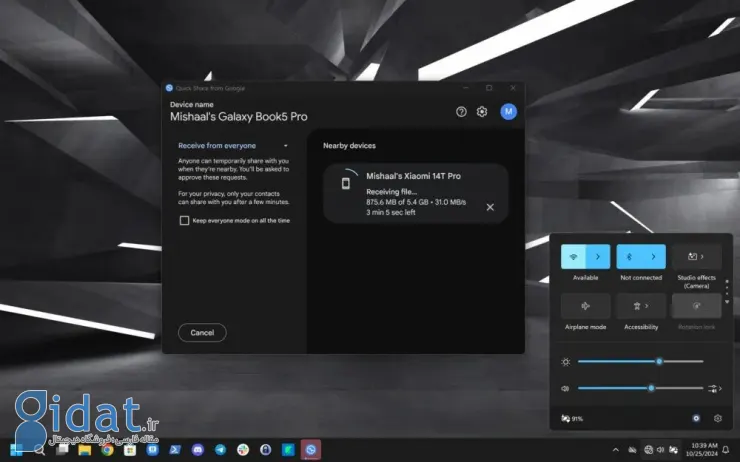
Task: Open Telegram from the taskbar
Action: [220, 450]
